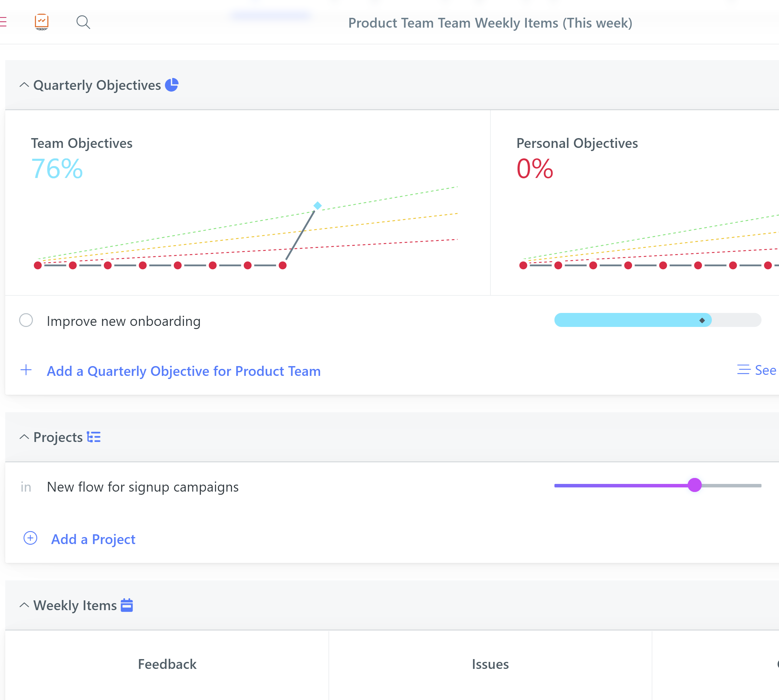Image resolution: width=779 pixels, height=700 pixels.
Task: Click the Weekdone logo icon
Action: 42,22
